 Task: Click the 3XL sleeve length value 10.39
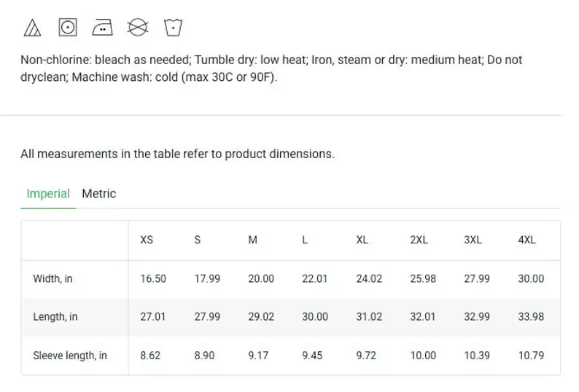coord(477,356)
